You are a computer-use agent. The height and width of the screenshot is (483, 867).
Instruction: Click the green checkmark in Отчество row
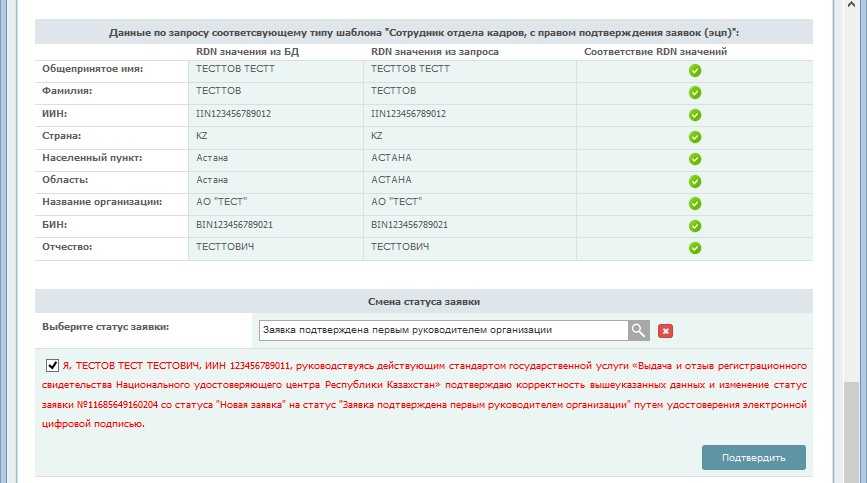694,248
